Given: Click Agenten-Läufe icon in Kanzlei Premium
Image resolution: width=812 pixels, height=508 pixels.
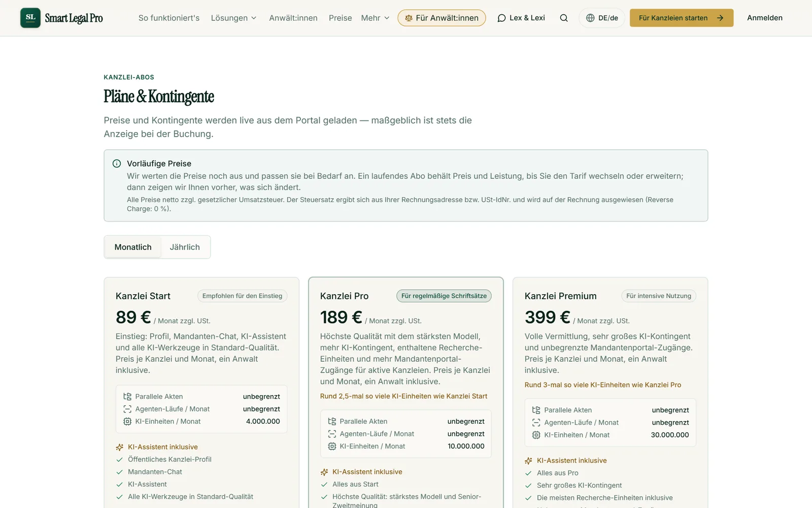Looking at the screenshot, I should tap(536, 423).
